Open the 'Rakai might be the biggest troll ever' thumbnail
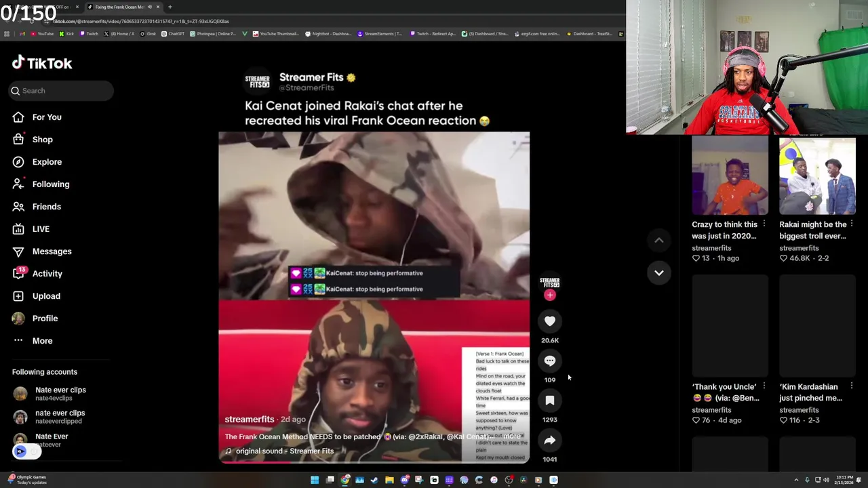 [817, 176]
